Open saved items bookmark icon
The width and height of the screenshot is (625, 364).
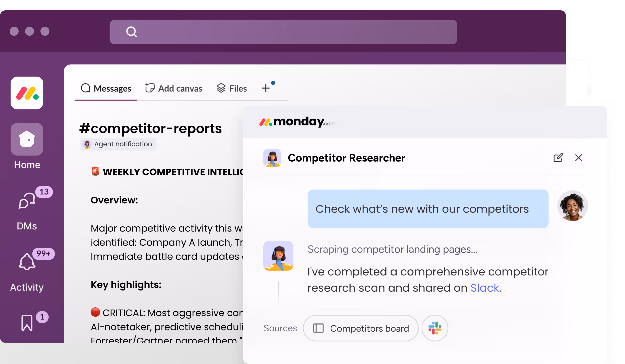27,323
